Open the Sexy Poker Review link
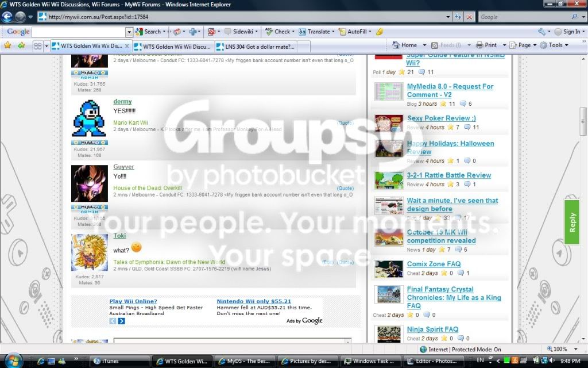The image size is (588, 368). tap(442, 118)
